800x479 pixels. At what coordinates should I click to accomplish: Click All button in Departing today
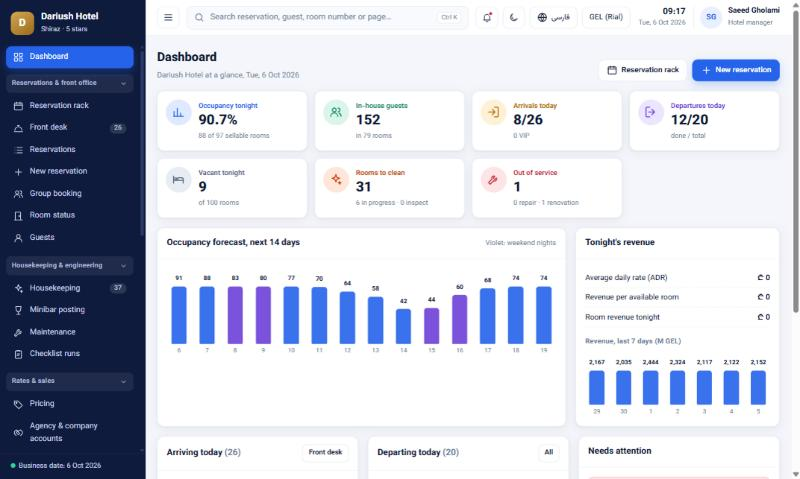point(548,452)
